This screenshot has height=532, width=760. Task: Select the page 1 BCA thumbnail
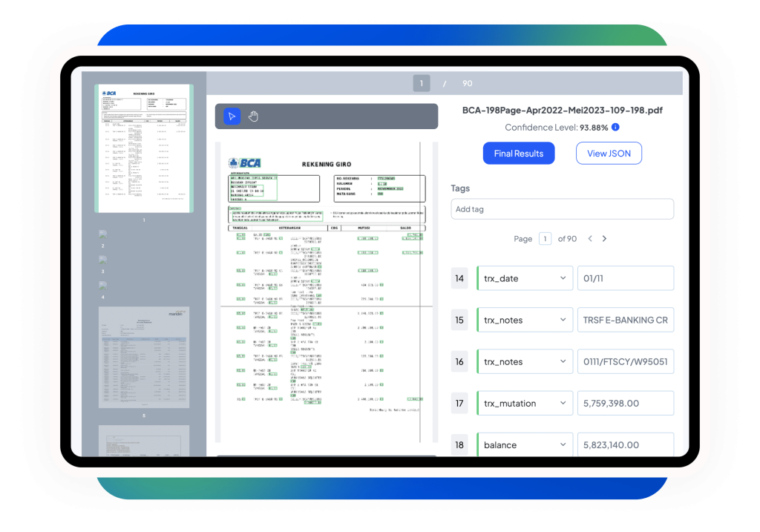143,145
